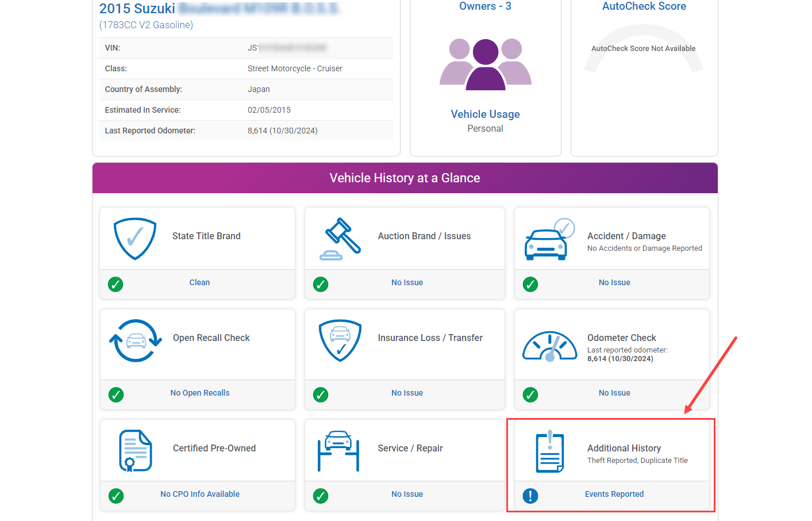The height and width of the screenshot is (521, 812).
Task: Click Last Reported Odometer value in table
Action: click(283, 131)
